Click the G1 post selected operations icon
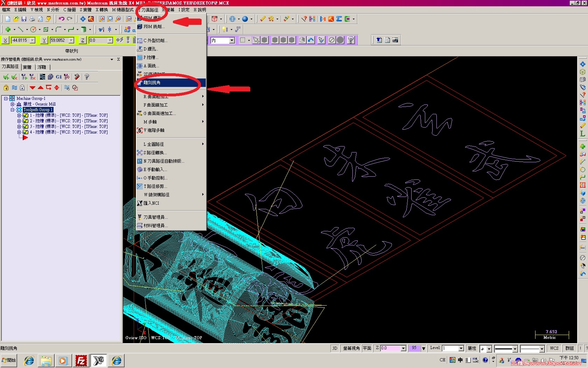 [59, 77]
